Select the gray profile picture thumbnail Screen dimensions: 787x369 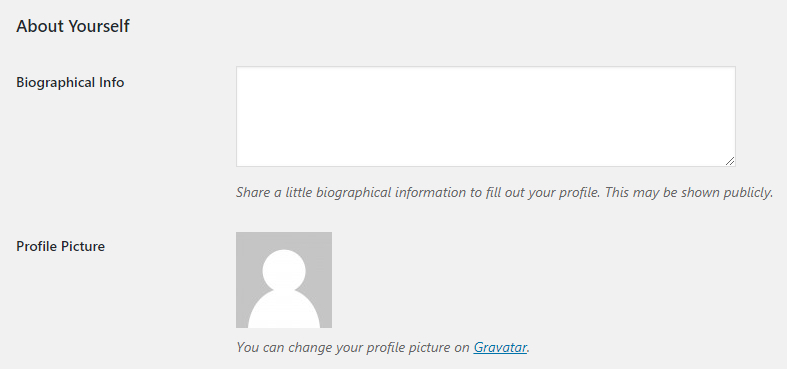284,280
